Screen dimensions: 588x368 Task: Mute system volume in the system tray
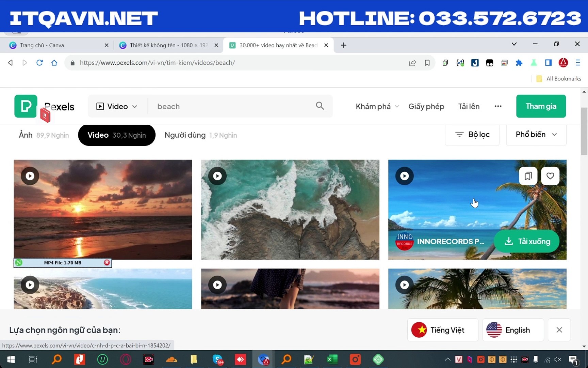[x=558, y=359]
